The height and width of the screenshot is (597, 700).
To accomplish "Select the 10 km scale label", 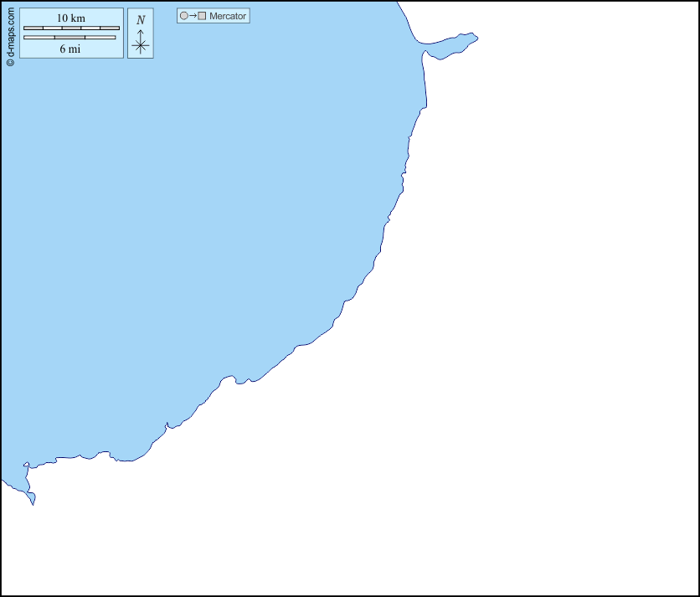I will [x=71, y=18].
